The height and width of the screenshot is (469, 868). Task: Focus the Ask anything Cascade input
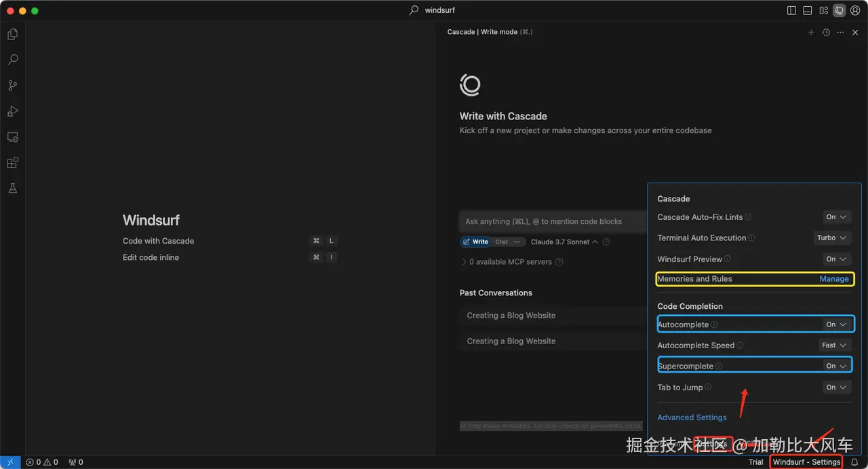[x=553, y=221]
